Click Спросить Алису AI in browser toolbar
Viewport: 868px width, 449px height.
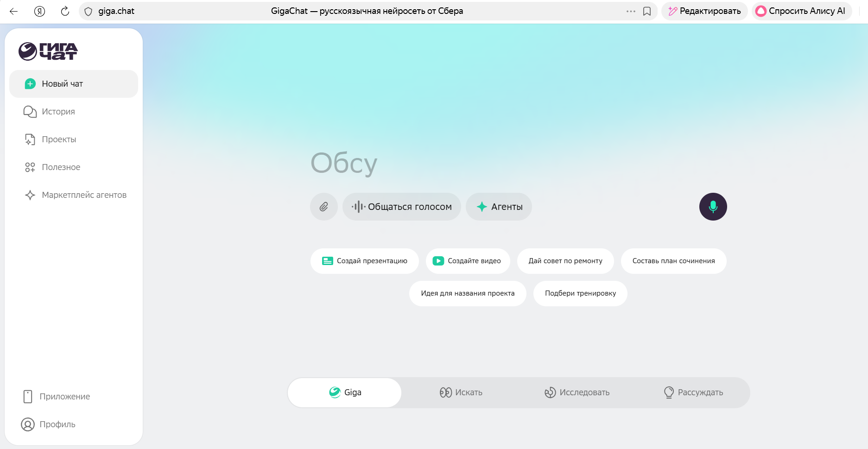click(x=801, y=11)
